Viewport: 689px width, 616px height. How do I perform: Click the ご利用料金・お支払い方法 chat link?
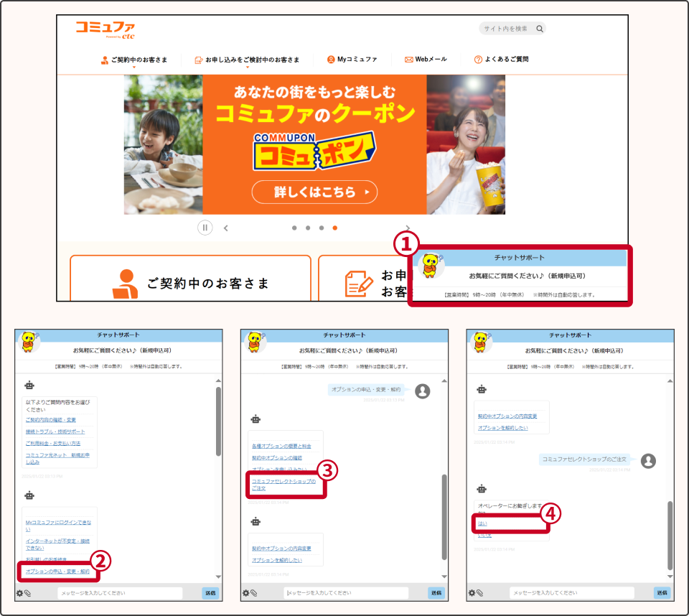tap(52, 443)
